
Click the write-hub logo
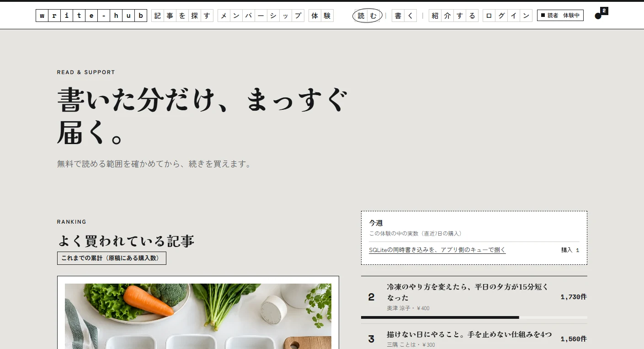click(91, 16)
